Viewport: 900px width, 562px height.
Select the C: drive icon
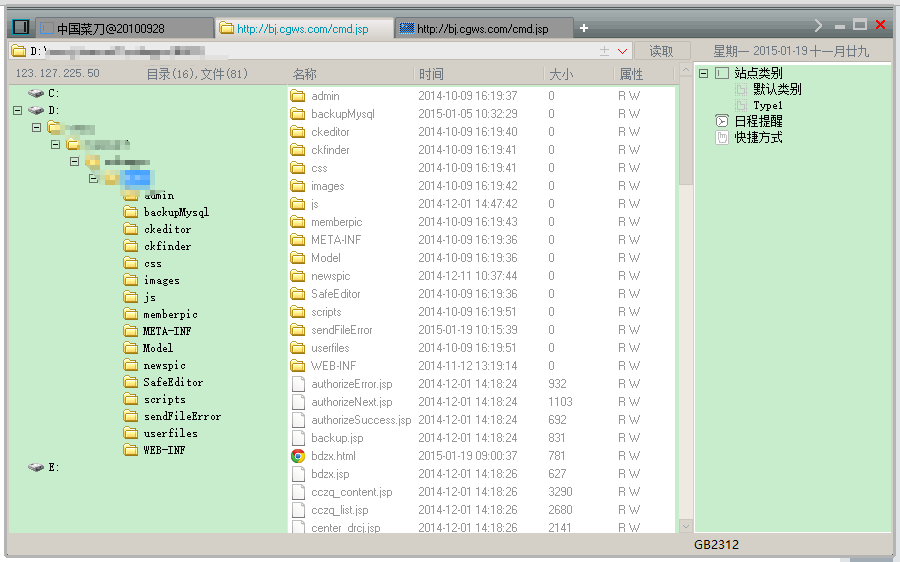36,93
